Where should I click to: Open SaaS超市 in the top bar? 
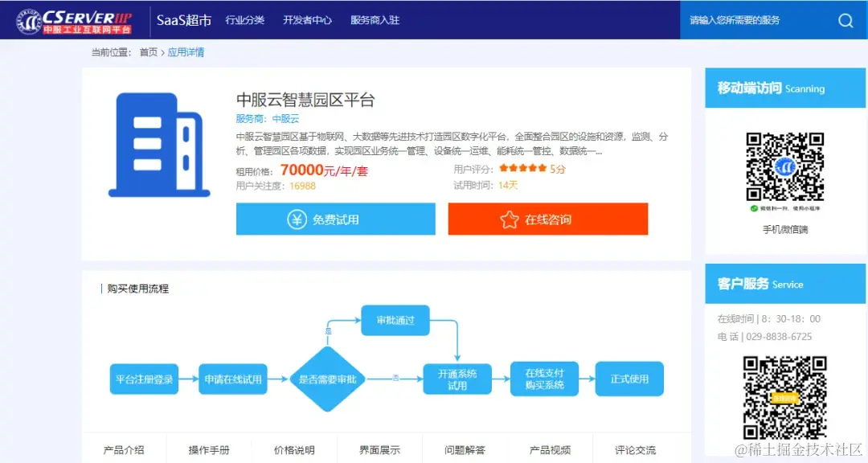click(x=184, y=20)
